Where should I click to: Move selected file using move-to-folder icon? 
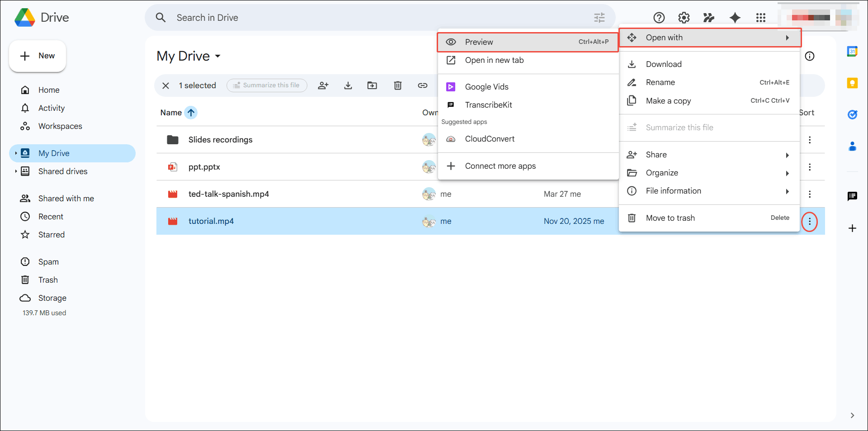372,85
